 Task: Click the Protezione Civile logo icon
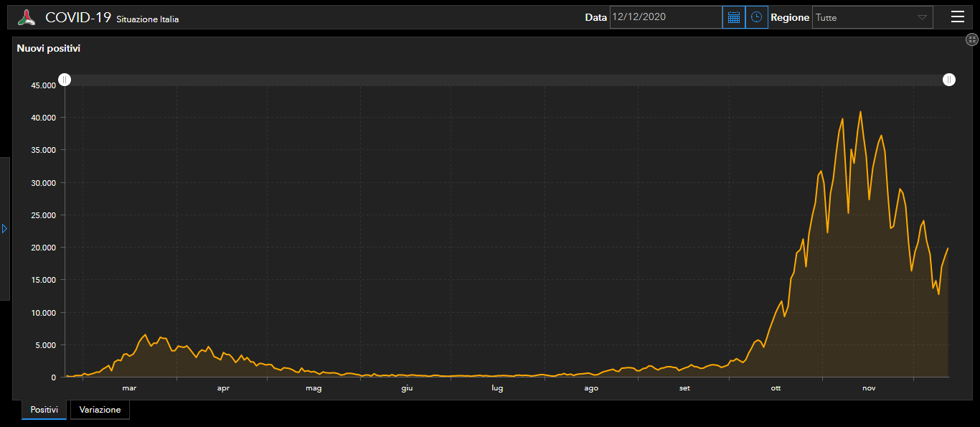[x=27, y=17]
